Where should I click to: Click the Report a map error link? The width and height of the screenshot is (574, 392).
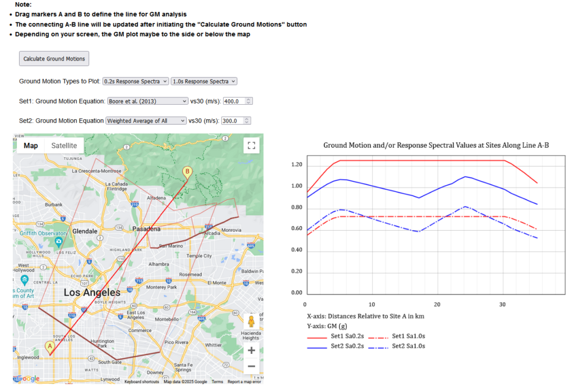click(244, 382)
